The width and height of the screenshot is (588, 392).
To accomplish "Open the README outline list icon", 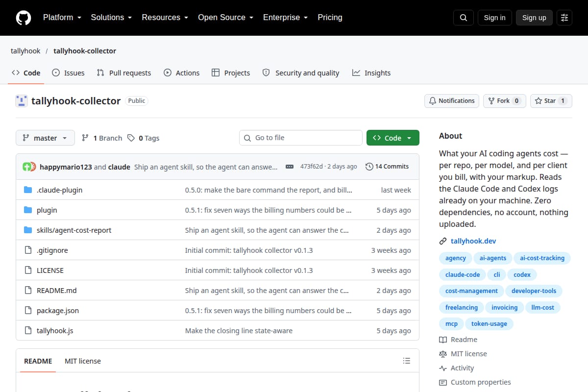I will pos(406,361).
